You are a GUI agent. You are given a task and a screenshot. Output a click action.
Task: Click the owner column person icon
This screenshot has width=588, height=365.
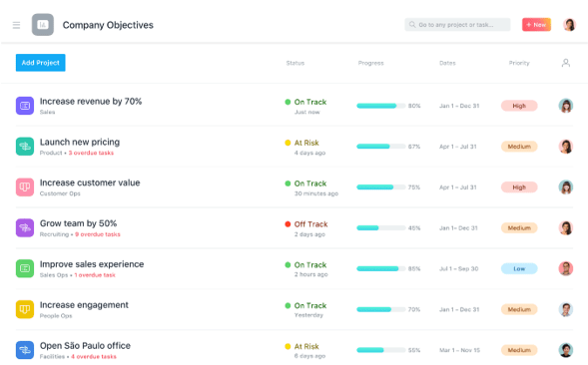[566, 63]
